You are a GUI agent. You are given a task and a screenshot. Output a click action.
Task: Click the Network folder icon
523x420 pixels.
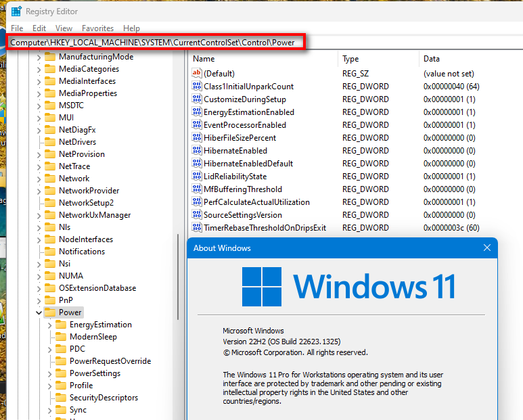point(50,179)
